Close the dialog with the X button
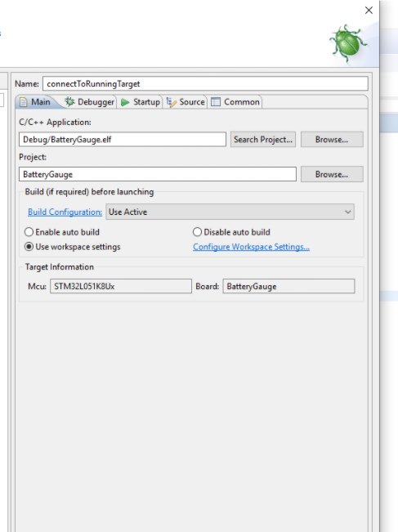Image resolution: width=398 pixels, height=532 pixels. 369,10
